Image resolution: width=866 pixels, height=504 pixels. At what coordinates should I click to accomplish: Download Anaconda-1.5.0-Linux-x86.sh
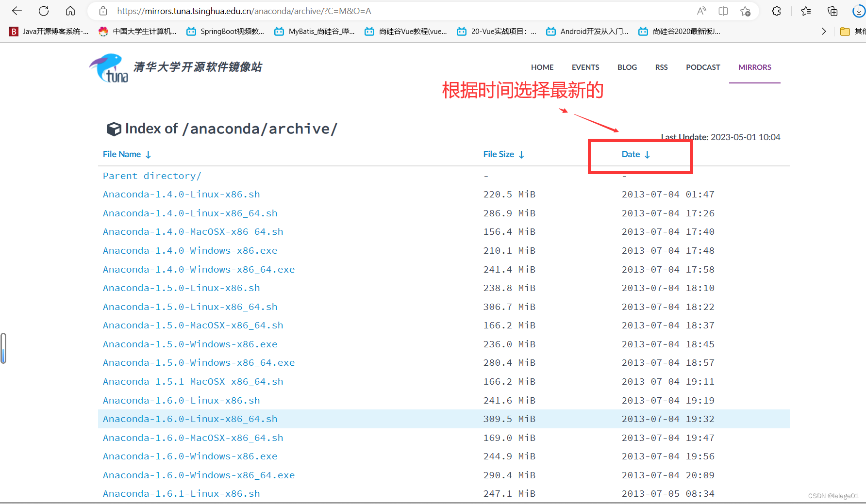(182, 288)
